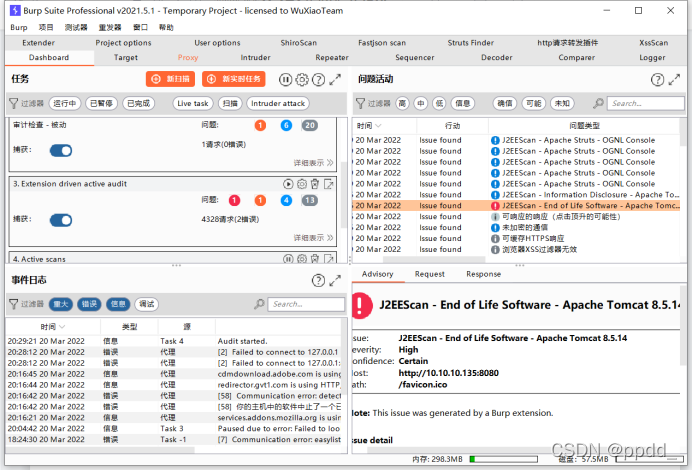Switch to the Response tab of the issue
692x470 pixels.
[483, 274]
